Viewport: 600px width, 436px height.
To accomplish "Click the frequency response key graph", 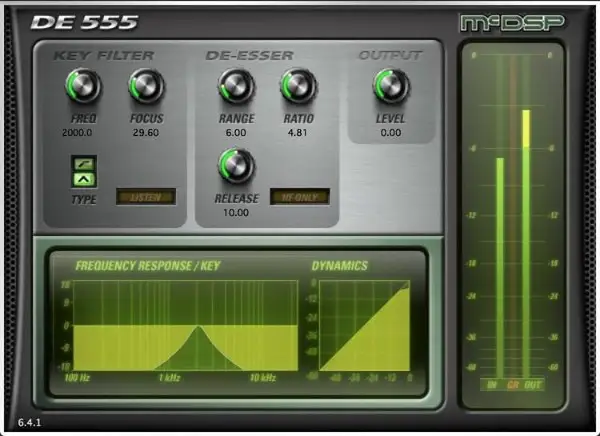I will (x=186, y=325).
